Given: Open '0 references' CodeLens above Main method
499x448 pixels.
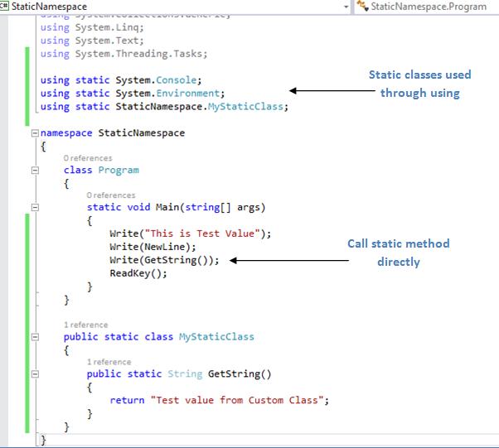Looking at the screenshot, I should 111,195.
